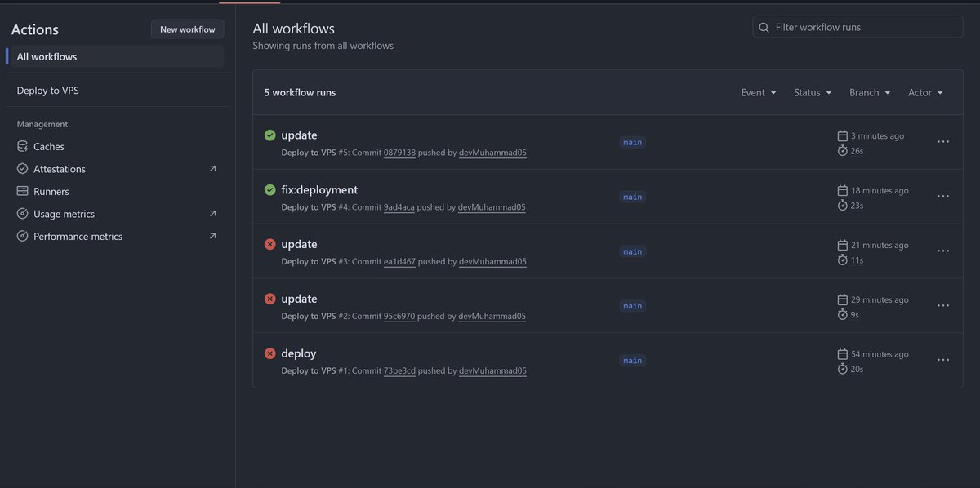Viewport: 980px width, 488px height.
Task: Click the Caches database icon
Action: click(x=23, y=147)
